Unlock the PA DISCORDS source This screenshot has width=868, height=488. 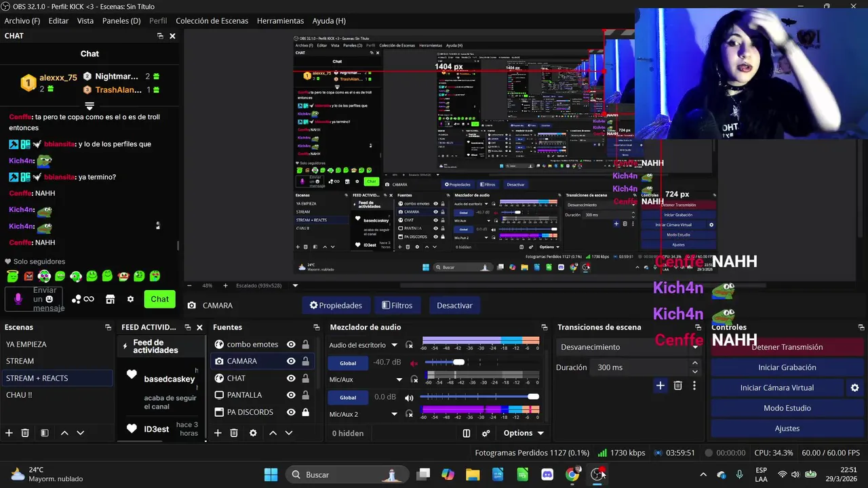click(306, 412)
